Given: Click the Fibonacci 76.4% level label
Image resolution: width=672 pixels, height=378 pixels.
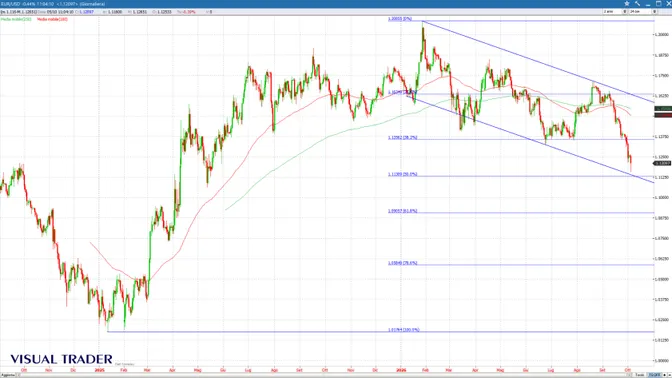Looking at the screenshot, I should (402, 263).
